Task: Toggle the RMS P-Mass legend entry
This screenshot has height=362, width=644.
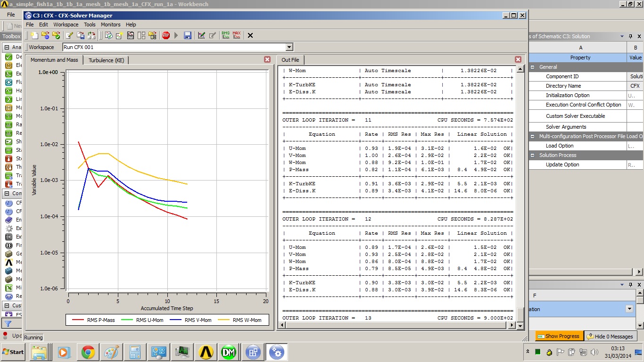Action: click(93, 320)
